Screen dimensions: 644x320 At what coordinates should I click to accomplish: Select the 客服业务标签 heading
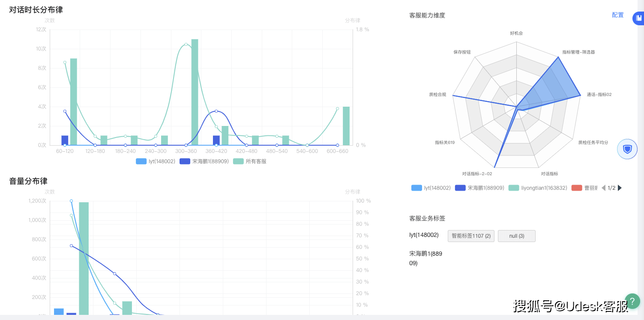pos(427,218)
